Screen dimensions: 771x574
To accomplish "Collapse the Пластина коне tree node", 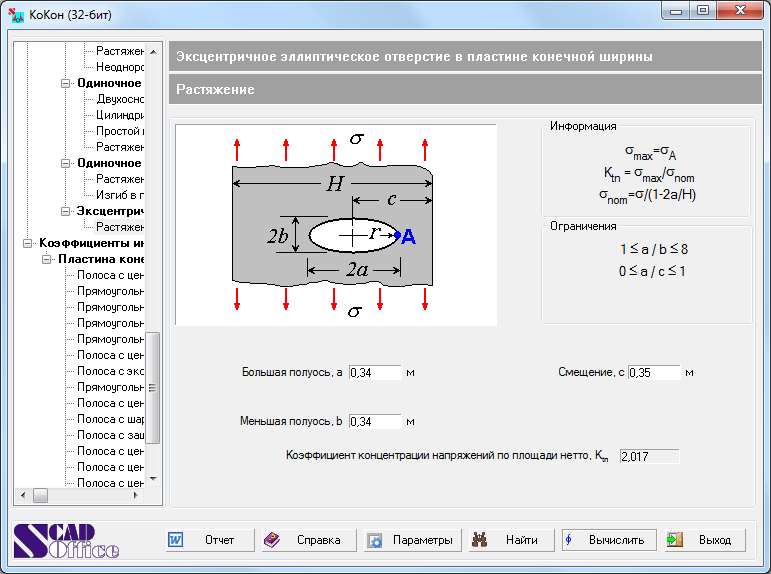I will click(x=47, y=259).
